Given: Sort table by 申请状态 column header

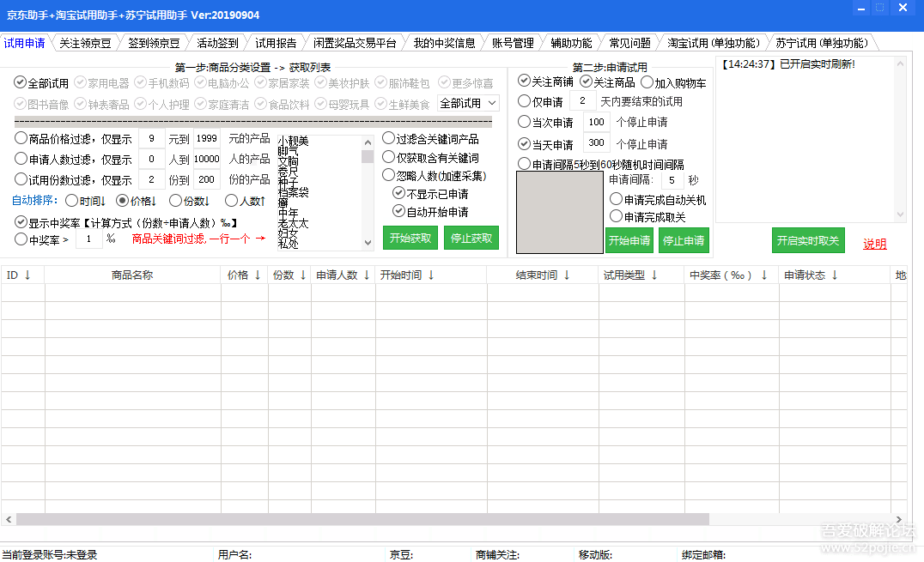Looking at the screenshot, I should coord(833,275).
